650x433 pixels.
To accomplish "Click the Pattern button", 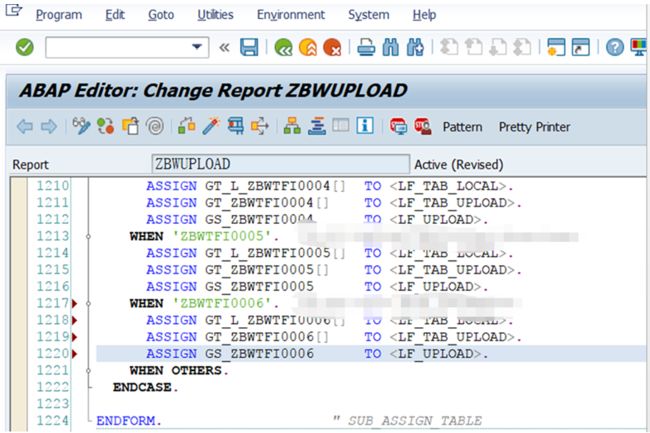I will [x=462, y=127].
